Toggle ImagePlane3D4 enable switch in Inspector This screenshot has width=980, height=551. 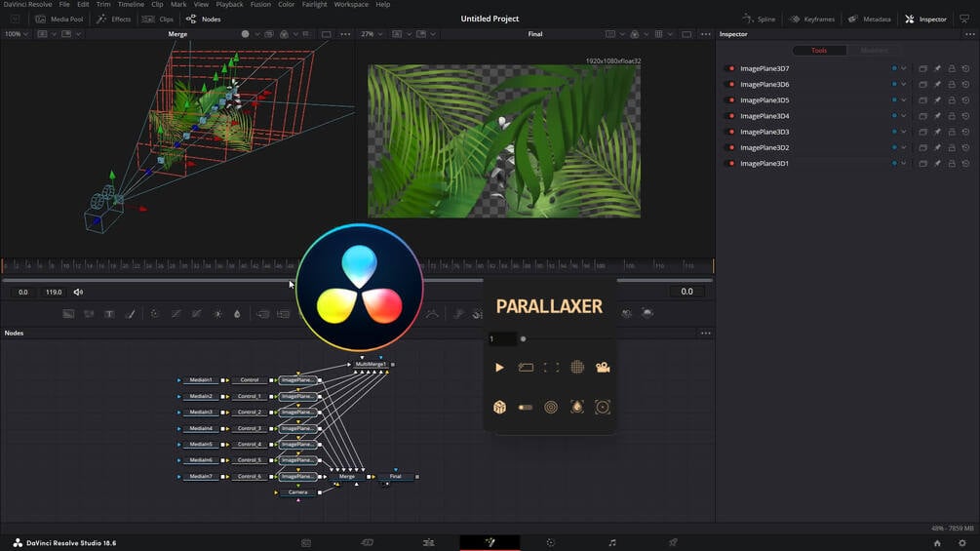[x=729, y=116]
